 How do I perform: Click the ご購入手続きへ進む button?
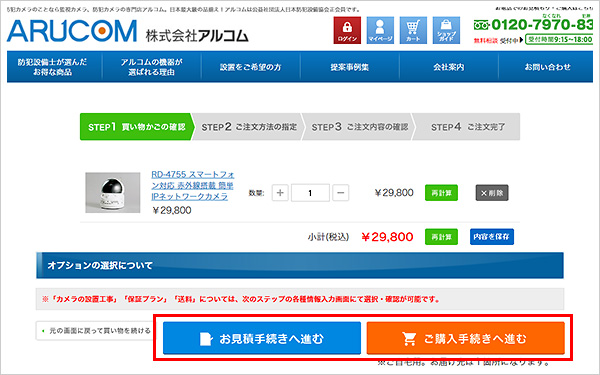466,338
